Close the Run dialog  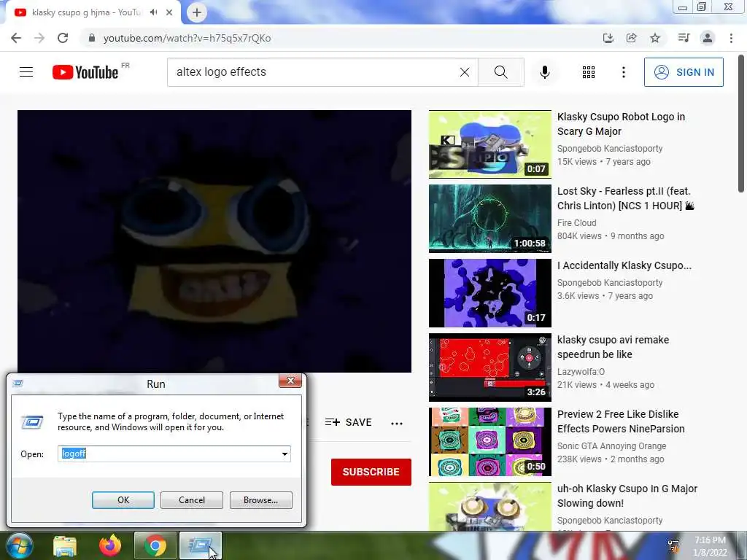(290, 381)
